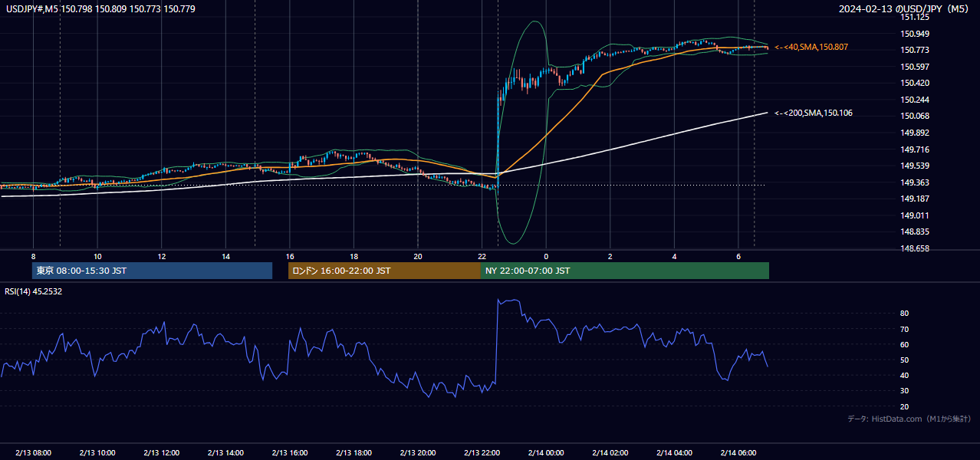Image resolution: width=980 pixels, height=460 pixels.
Task: Click hour tick 22 under the price chart
Action: 482,256
